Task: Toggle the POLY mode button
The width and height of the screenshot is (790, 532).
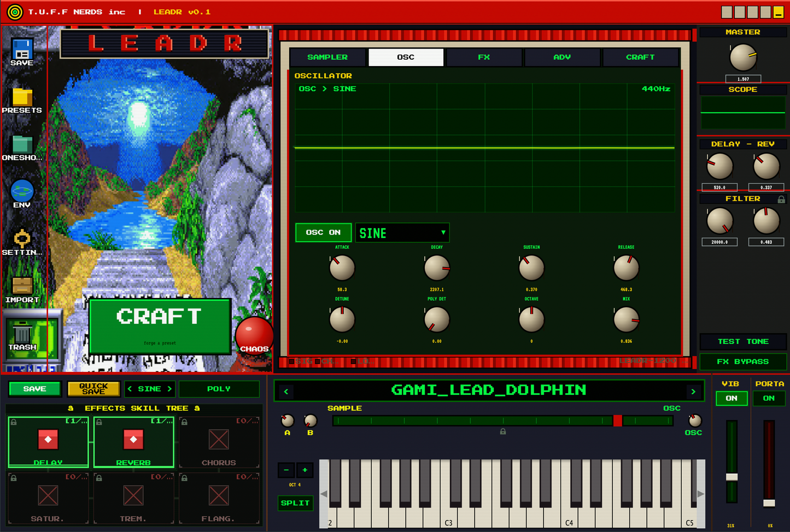Action: tap(219, 389)
